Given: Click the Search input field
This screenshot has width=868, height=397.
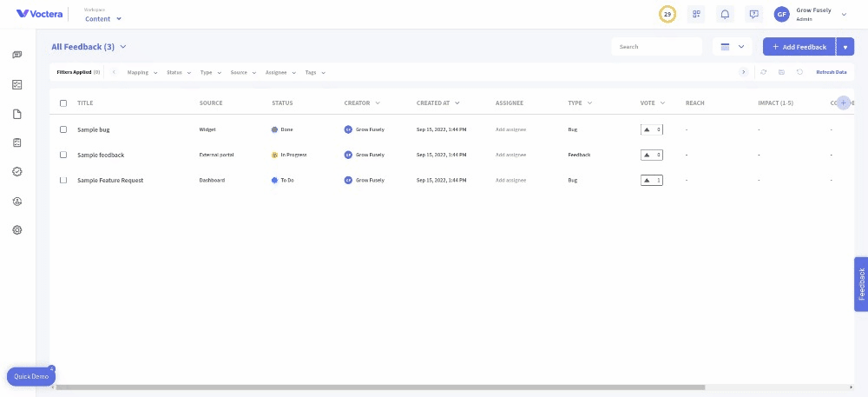Looking at the screenshot, I should pyautogui.click(x=656, y=47).
